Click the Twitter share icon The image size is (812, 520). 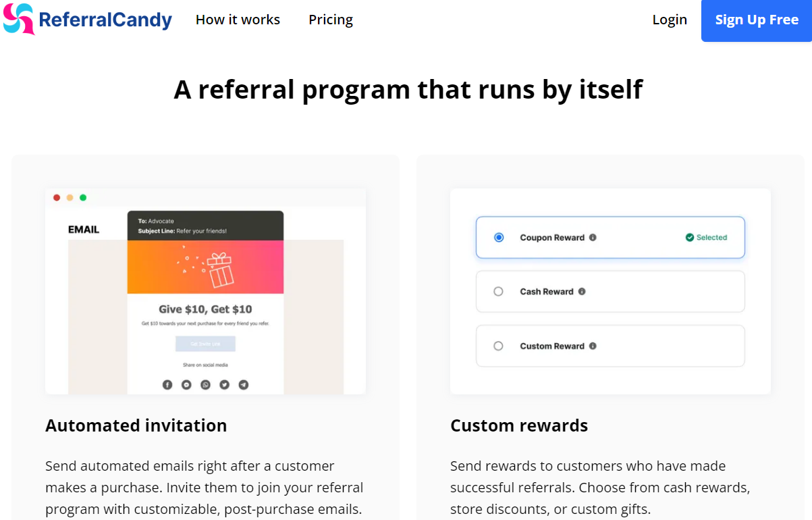coord(224,385)
